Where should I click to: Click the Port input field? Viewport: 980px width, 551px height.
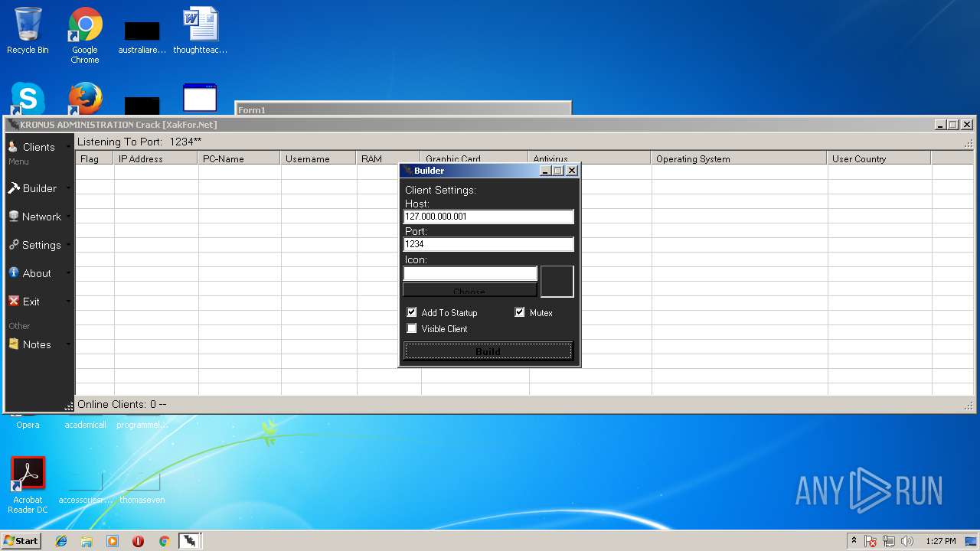point(488,244)
